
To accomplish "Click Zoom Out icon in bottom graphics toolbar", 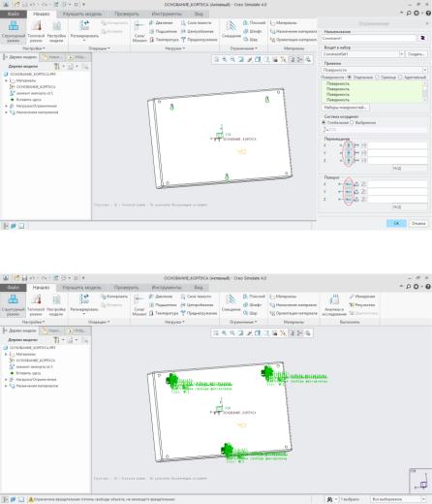I will tap(232, 333).
